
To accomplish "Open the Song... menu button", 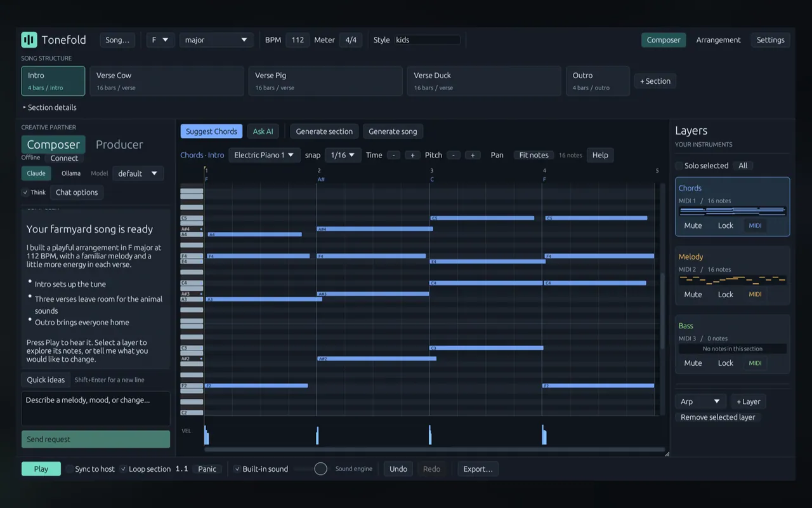I will coord(117,40).
